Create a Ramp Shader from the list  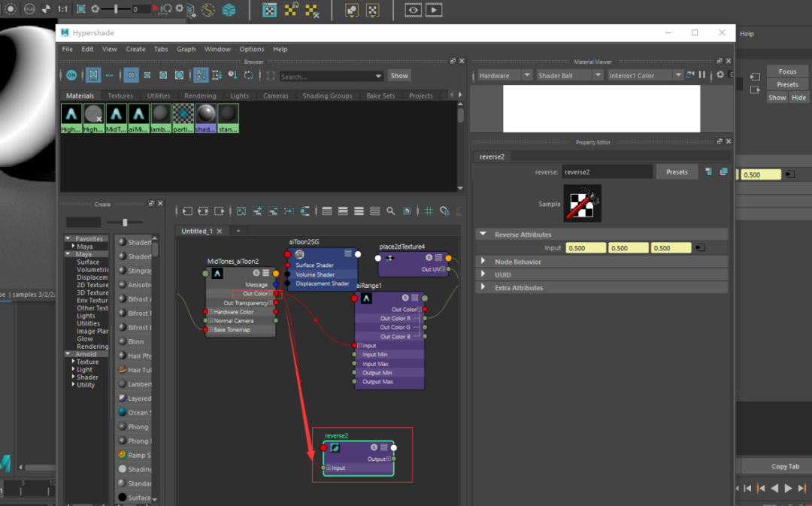135,455
